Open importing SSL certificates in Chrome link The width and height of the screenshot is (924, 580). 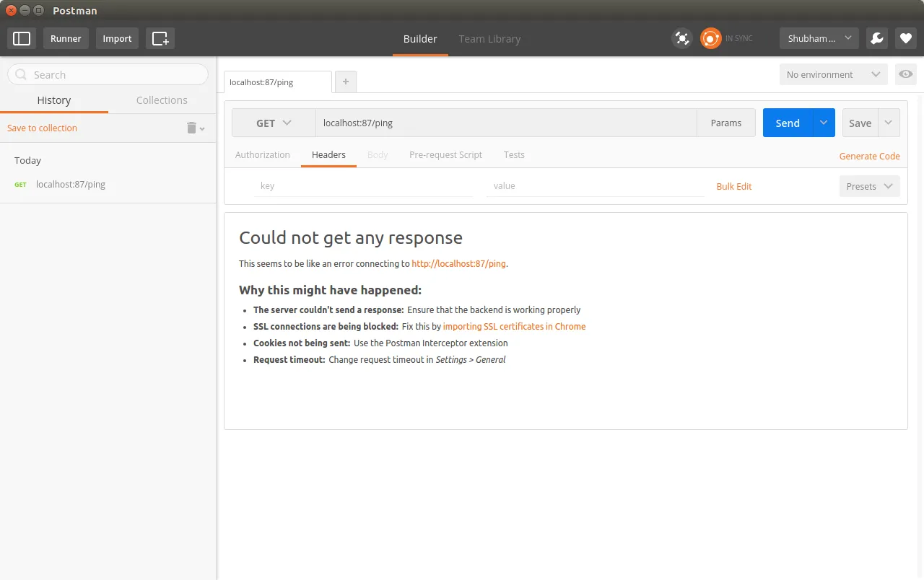[514, 326]
